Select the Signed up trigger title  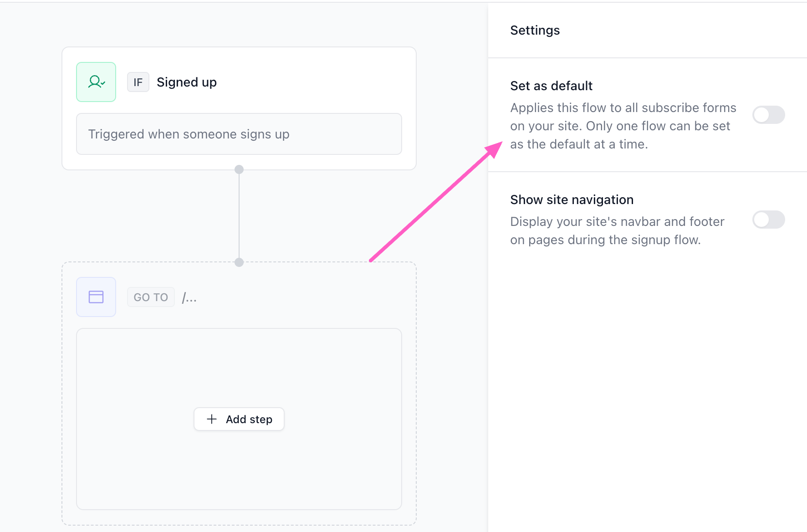click(187, 82)
